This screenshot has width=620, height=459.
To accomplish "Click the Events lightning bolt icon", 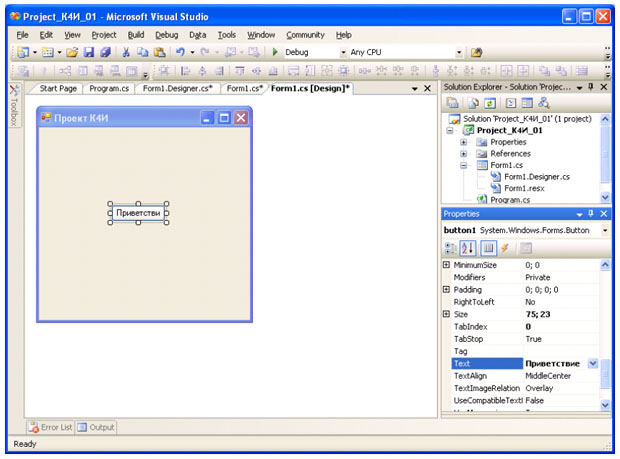I will (505, 248).
